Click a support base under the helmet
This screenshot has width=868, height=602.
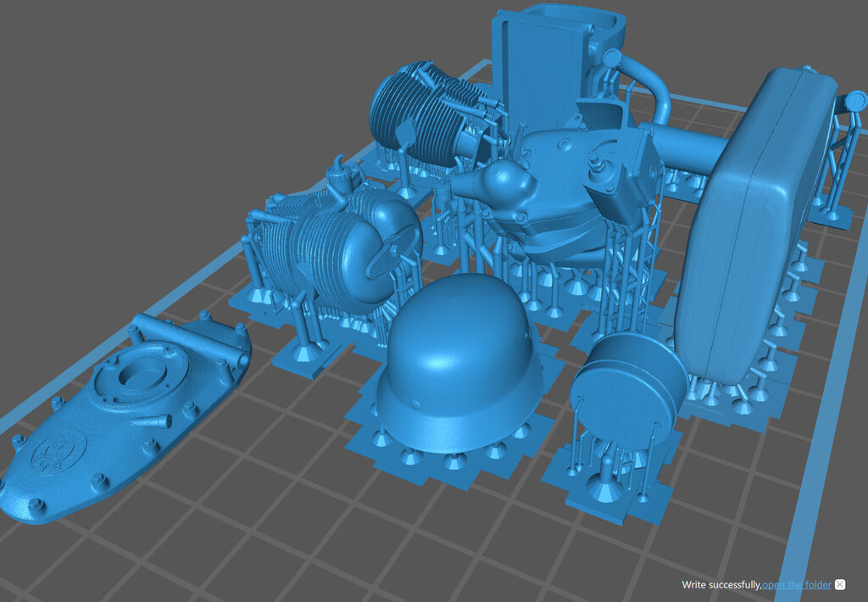455,462
